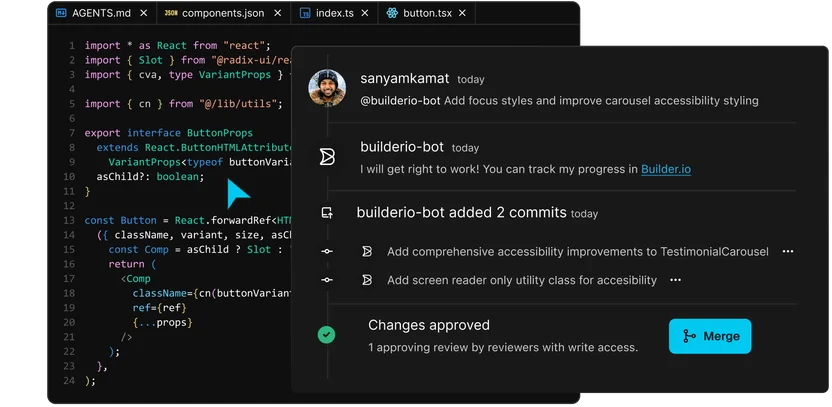
Task: Click 'ref={ref}' in the code editor
Action: 160,308
